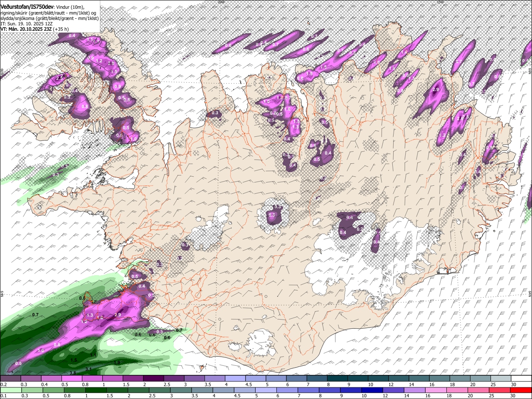Pick the bright pink swatch between 0.5 and 0.8

click(71, 379)
